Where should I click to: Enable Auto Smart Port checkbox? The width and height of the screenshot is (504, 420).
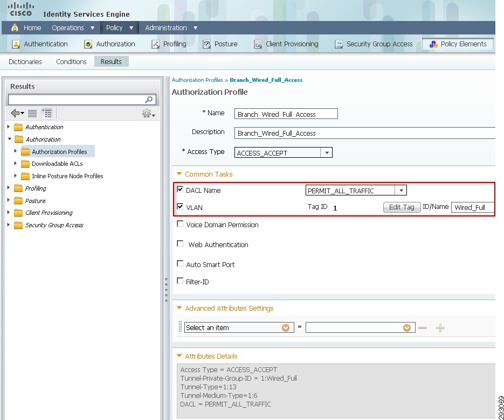(181, 264)
